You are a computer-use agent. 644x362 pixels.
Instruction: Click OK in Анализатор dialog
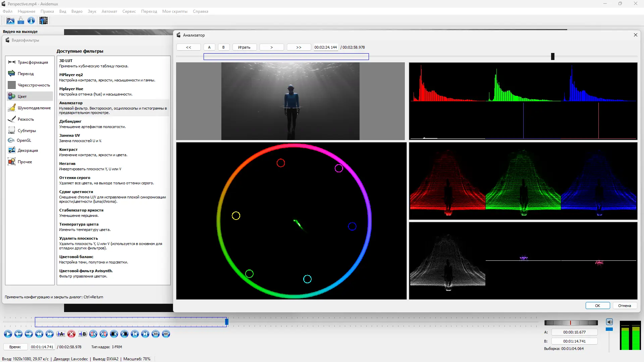[x=597, y=306]
